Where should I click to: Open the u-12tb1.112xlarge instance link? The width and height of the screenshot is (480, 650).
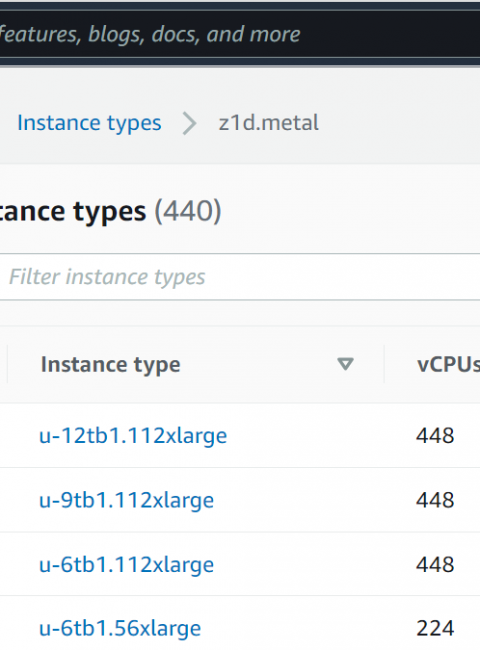133,436
